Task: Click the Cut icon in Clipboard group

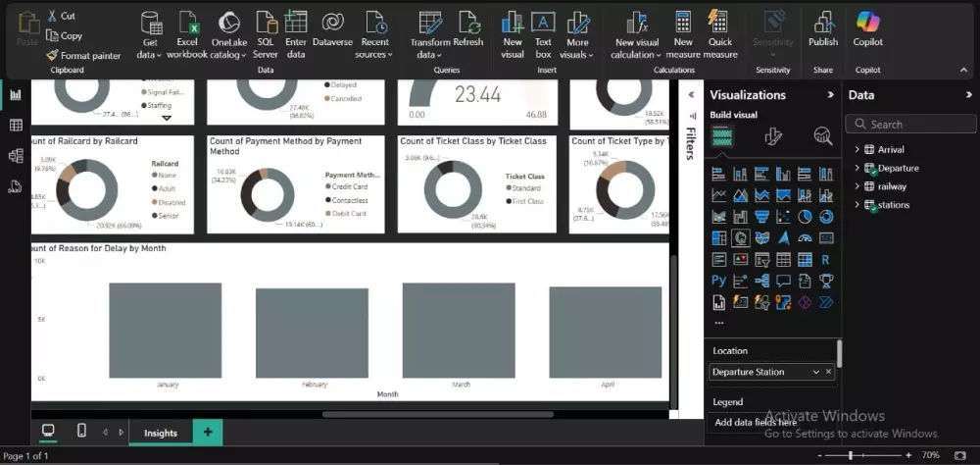Action: [x=52, y=16]
